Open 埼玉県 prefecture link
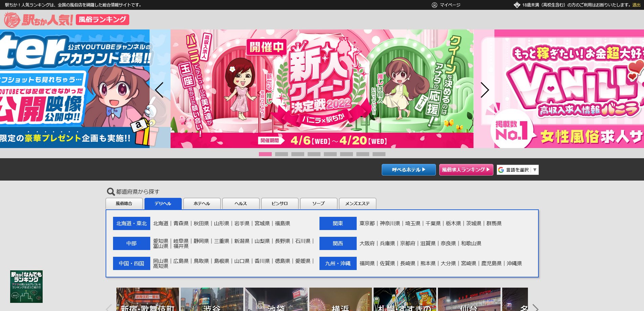The image size is (644, 311). [413, 224]
